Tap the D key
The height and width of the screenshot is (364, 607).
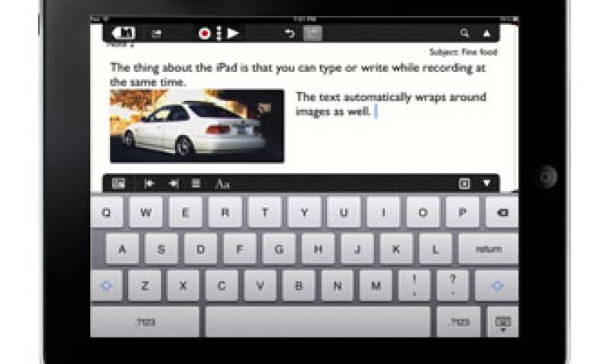[200, 249]
